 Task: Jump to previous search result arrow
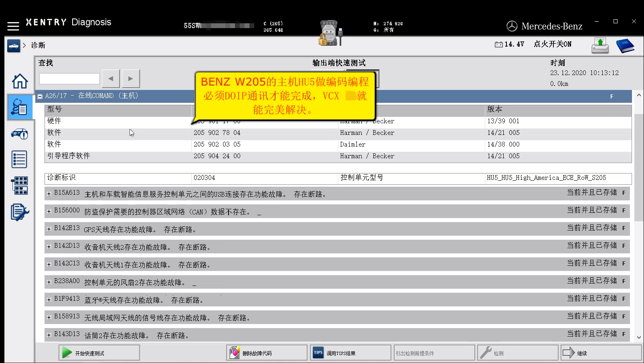[111, 78]
